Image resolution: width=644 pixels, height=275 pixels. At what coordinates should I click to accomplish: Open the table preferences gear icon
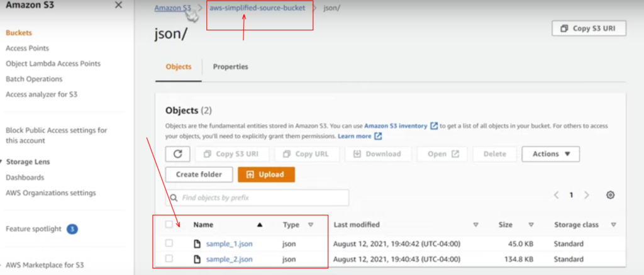[x=609, y=195]
